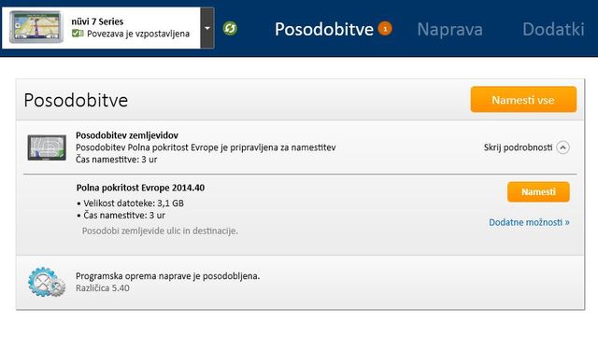598x364 pixels.
Task: Click the orange update count badge
Action: point(385,29)
